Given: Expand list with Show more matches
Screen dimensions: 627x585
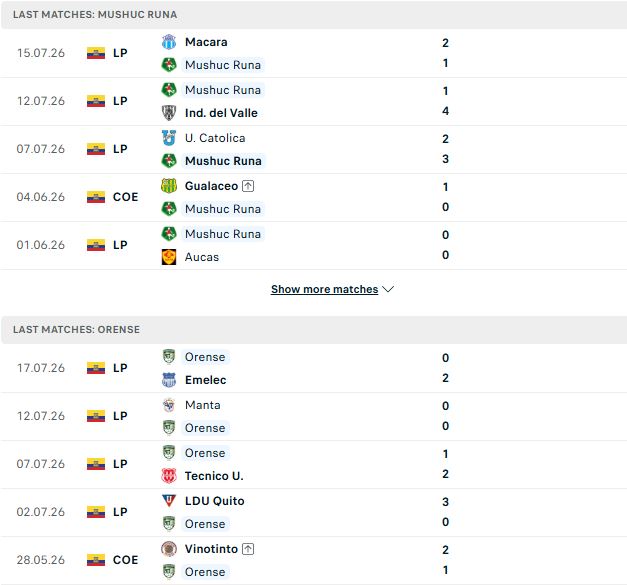Looking at the screenshot, I should pos(324,289).
